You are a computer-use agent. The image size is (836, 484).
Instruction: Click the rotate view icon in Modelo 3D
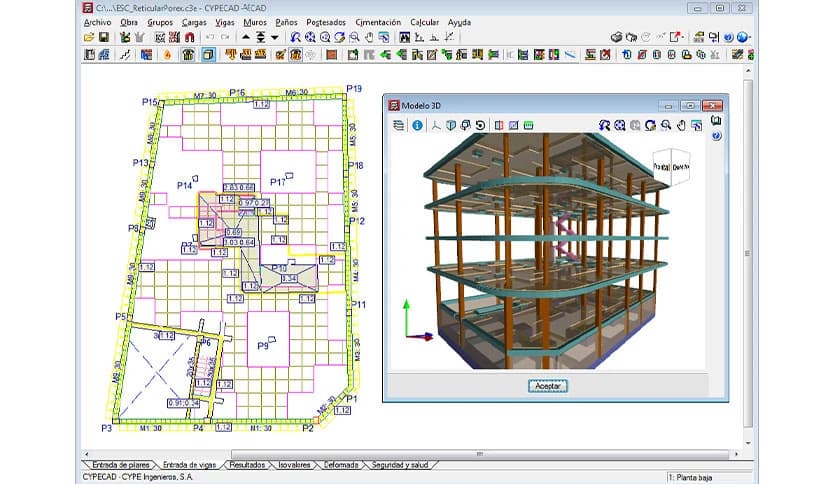coord(481,126)
